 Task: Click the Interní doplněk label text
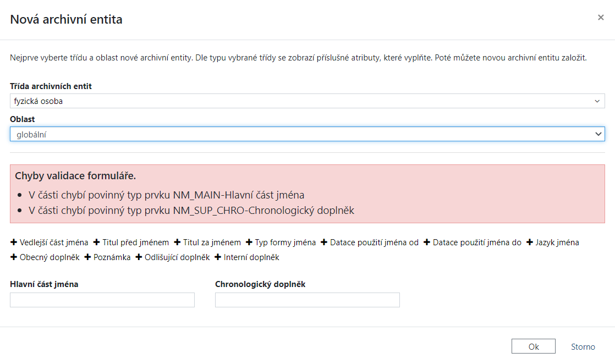[251, 257]
